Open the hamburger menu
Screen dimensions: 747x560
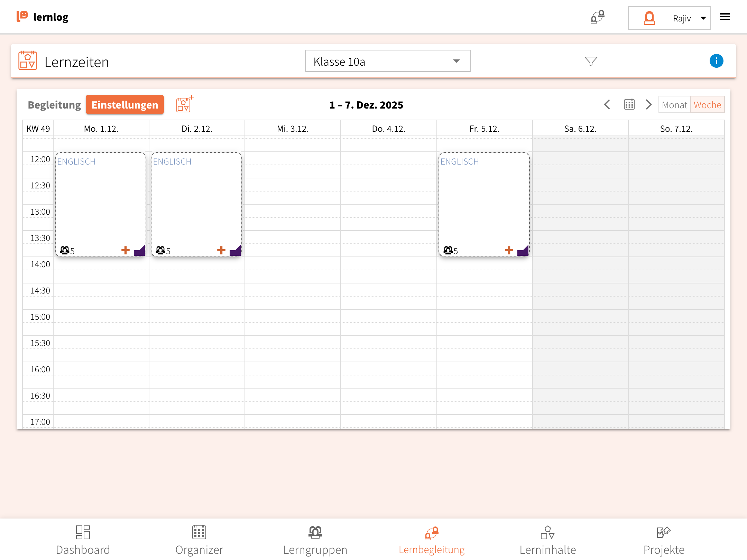pos(725,17)
